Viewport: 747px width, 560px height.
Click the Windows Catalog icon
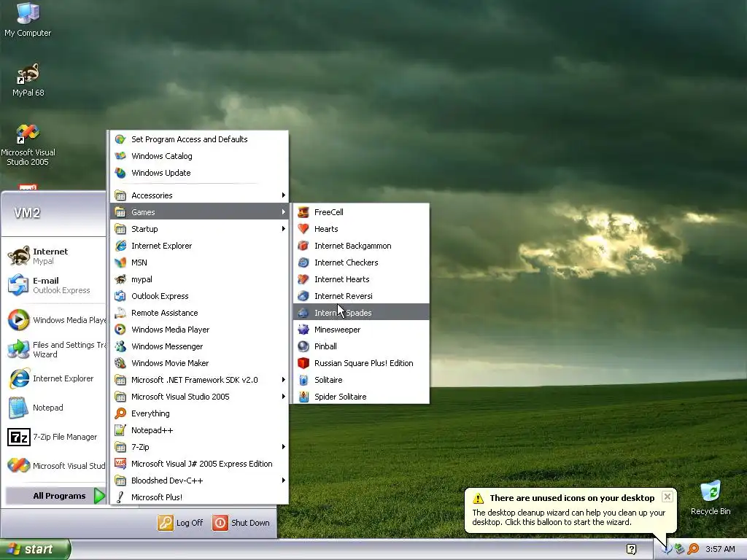pos(120,156)
